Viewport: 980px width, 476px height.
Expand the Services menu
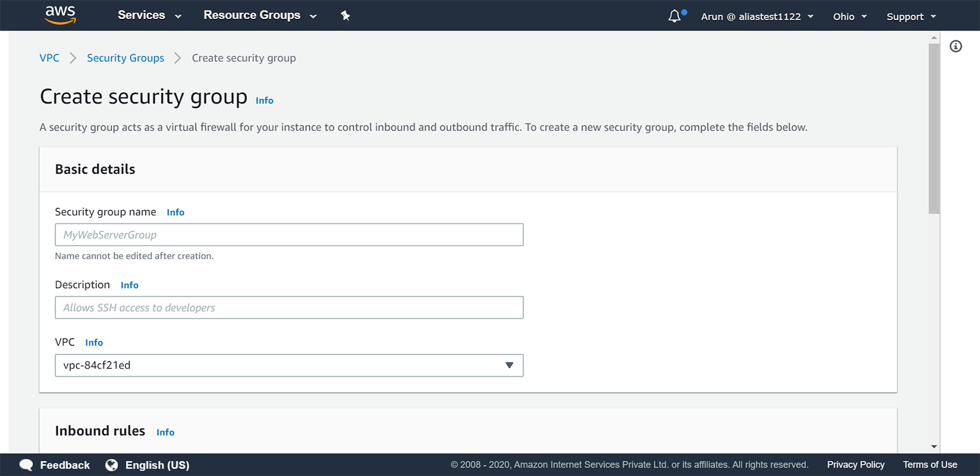149,15
